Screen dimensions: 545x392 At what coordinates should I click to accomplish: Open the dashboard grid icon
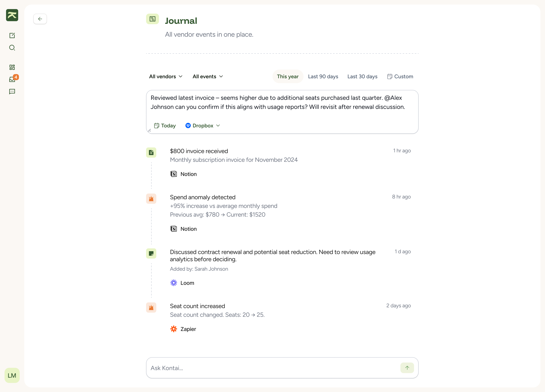12,67
